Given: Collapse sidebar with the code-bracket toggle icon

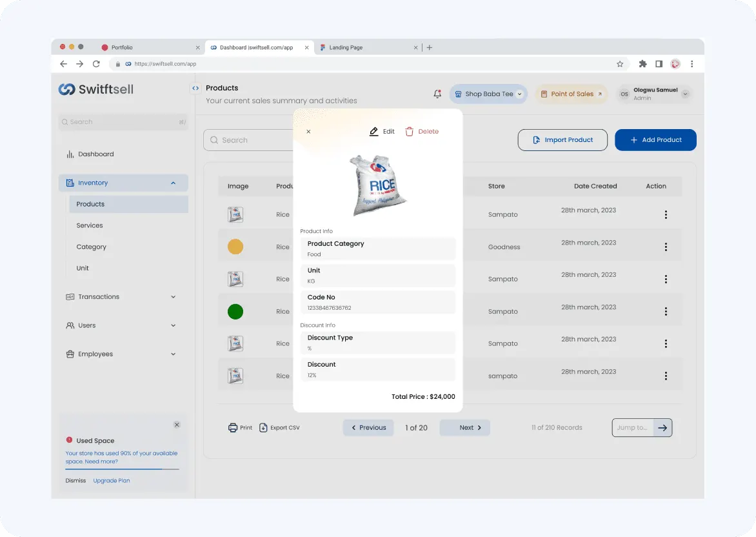Looking at the screenshot, I should [195, 88].
